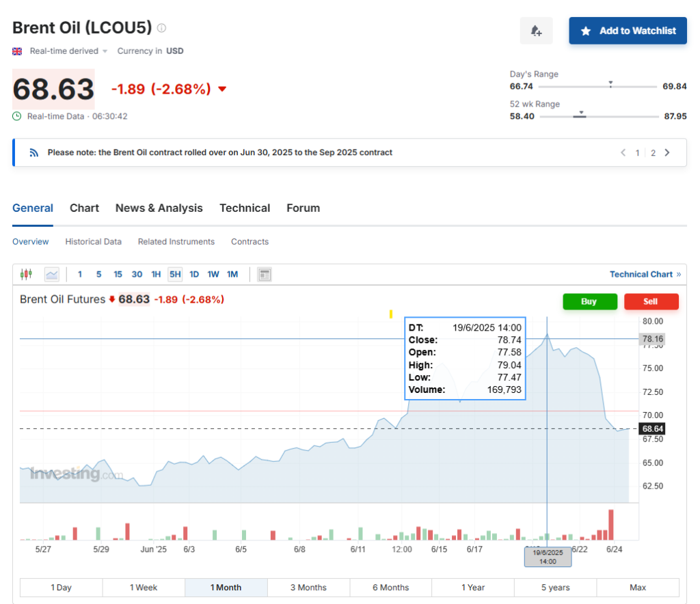700x604 pixels.
Task: Click the red down-arrow beside price change
Action: tap(222, 90)
